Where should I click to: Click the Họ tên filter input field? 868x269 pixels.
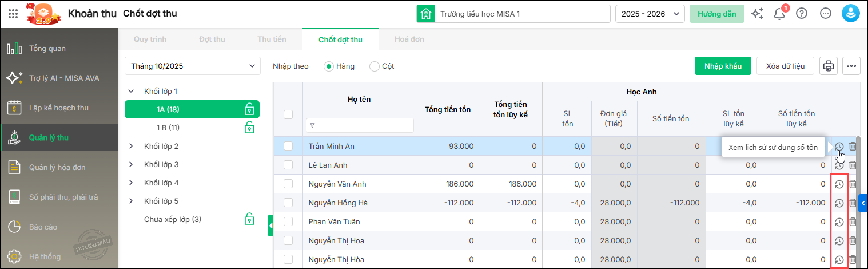(x=360, y=125)
